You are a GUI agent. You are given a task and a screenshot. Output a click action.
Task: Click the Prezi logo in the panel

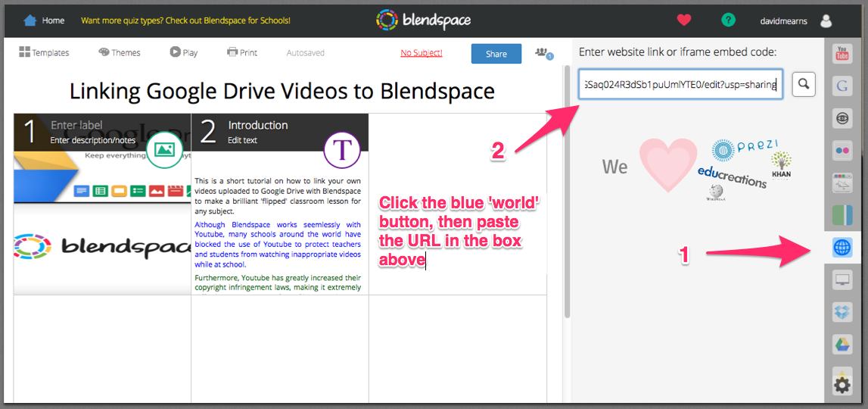(744, 148)
